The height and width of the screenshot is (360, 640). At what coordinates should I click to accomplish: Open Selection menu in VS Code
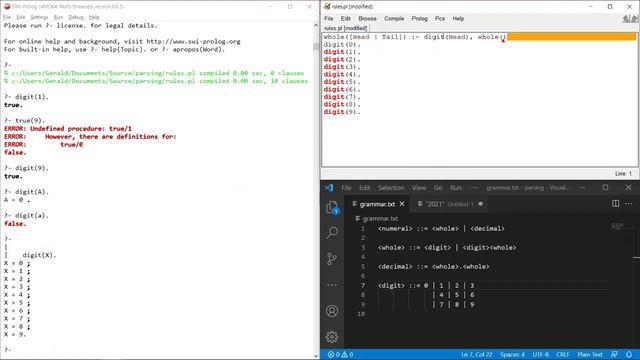[391, 188]
